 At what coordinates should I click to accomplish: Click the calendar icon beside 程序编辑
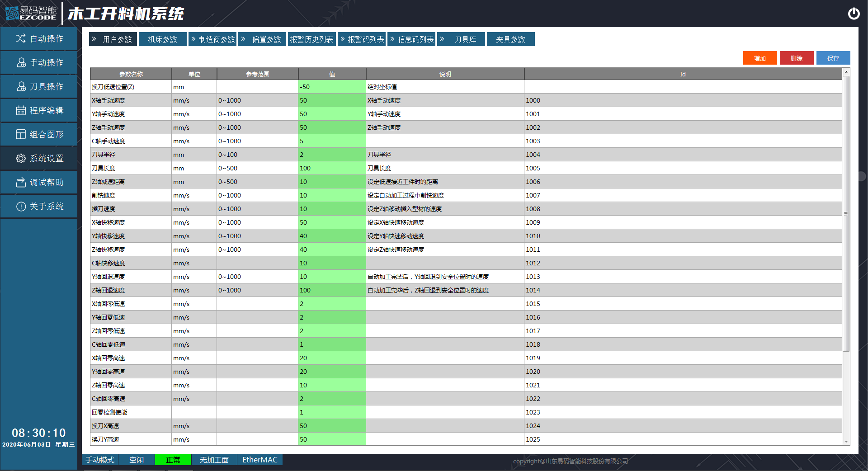click(21, 110)
